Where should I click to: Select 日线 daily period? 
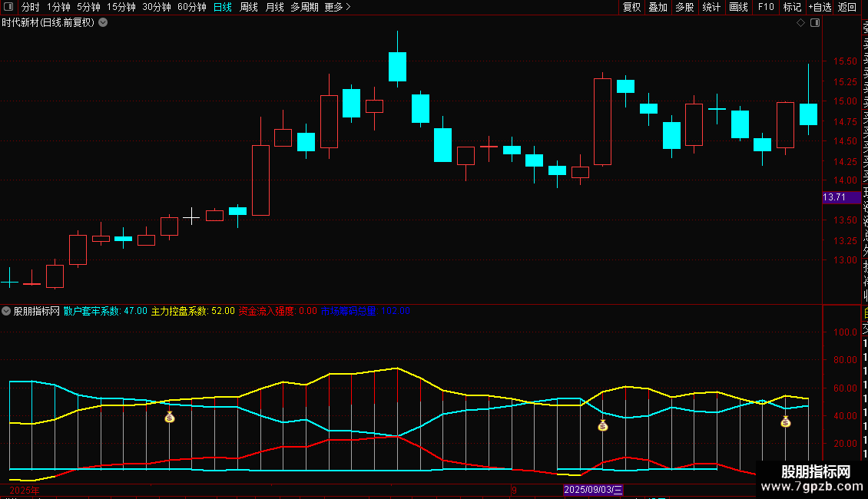[x=223, y=7]
